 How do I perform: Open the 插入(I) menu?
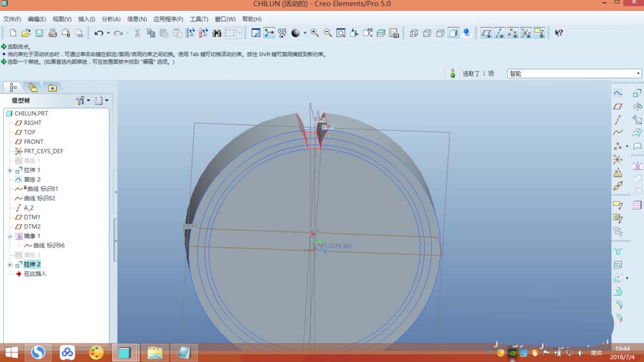[86, 19]
